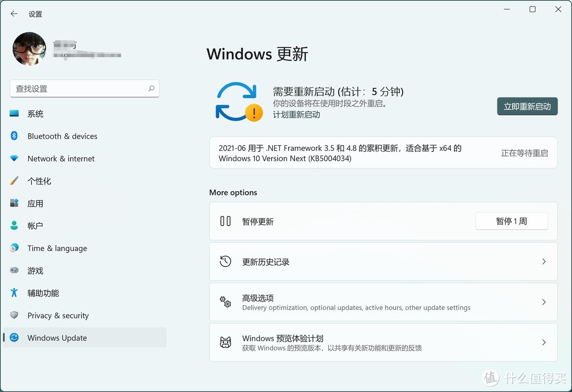This screenshot has width=572, height=392.
Task: Click the Time & language clock icon
Action: click(14, 248)
